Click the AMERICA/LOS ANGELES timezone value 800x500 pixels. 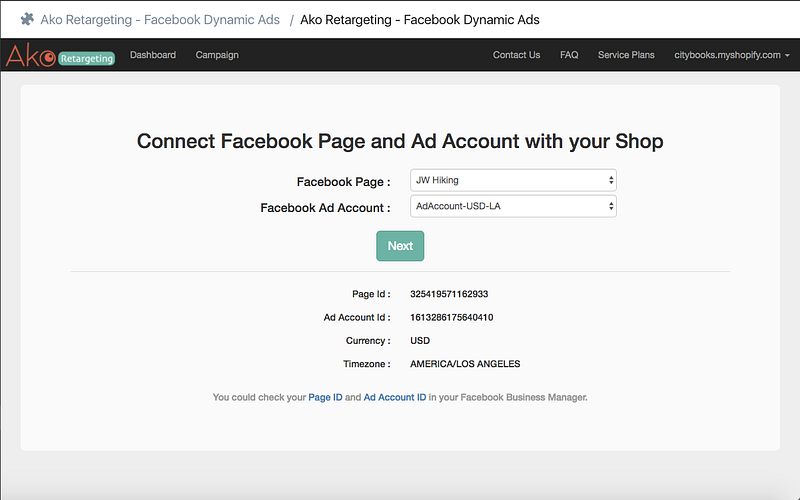tap(465, 364)
